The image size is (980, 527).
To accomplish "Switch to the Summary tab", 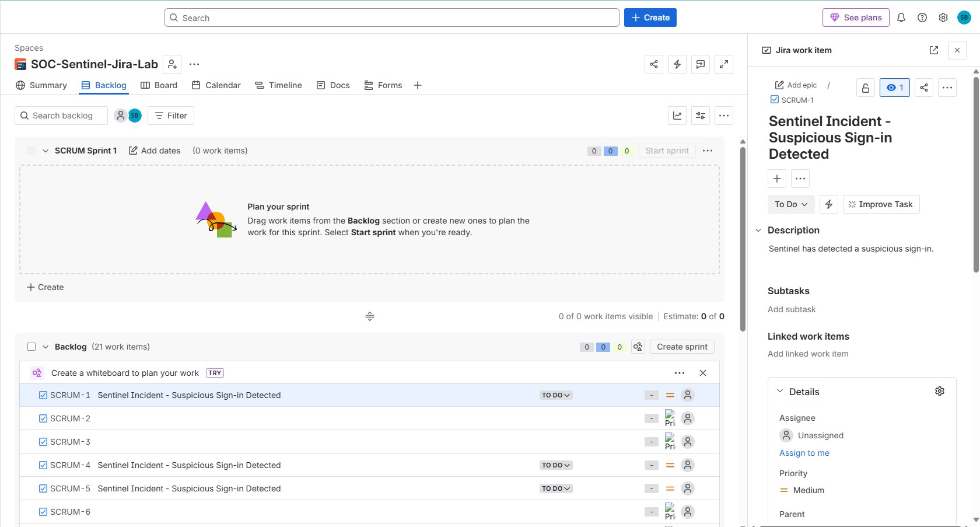I will pos(41,85).
